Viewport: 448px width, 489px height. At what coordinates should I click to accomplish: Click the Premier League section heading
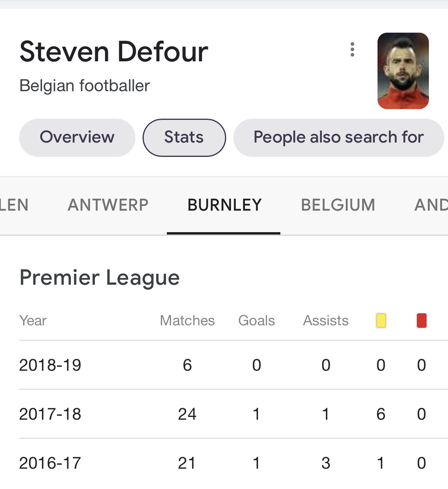100,278
